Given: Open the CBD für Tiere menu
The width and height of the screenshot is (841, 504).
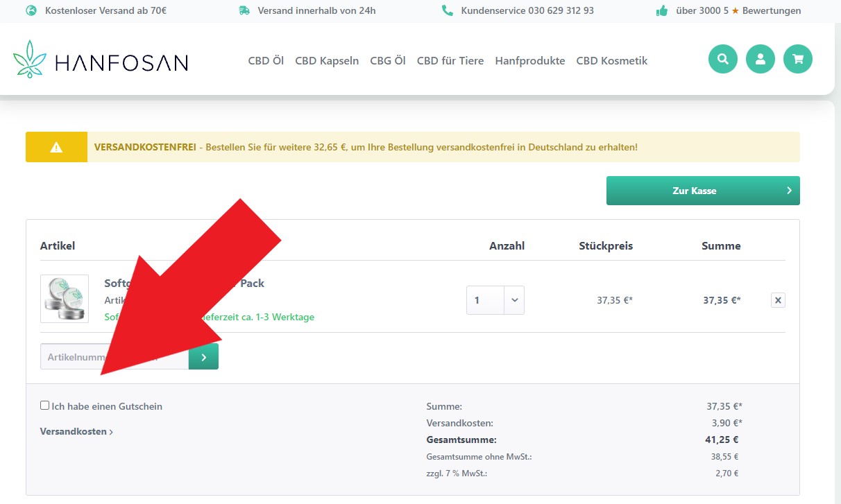Looking at the screenshot, I should pyautogui.click(x=450, y=60).
